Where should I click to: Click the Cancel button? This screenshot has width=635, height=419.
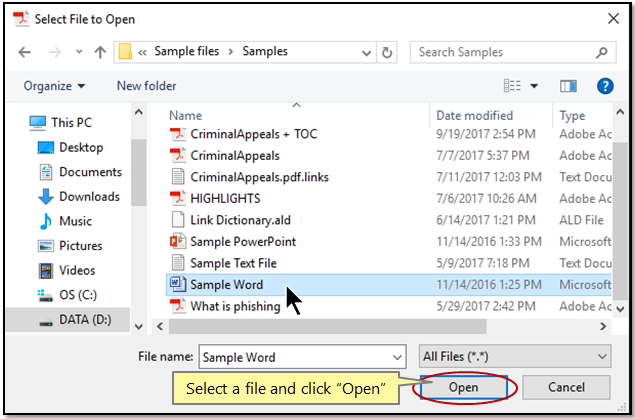(565, 387)
